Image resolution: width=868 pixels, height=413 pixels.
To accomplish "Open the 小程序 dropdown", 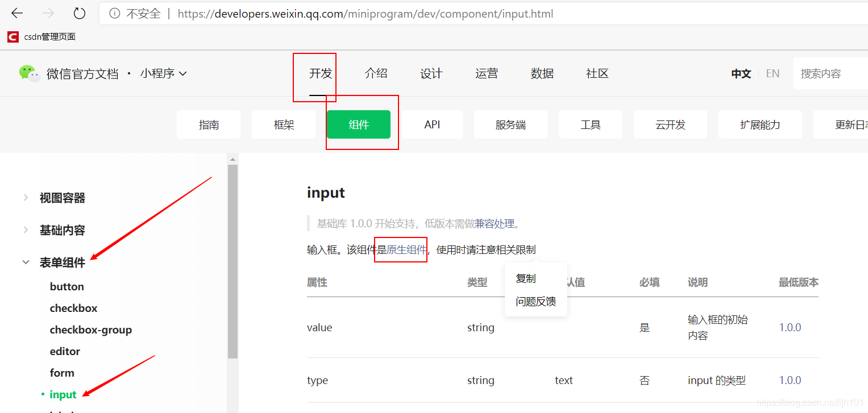I will pos(164,73).
